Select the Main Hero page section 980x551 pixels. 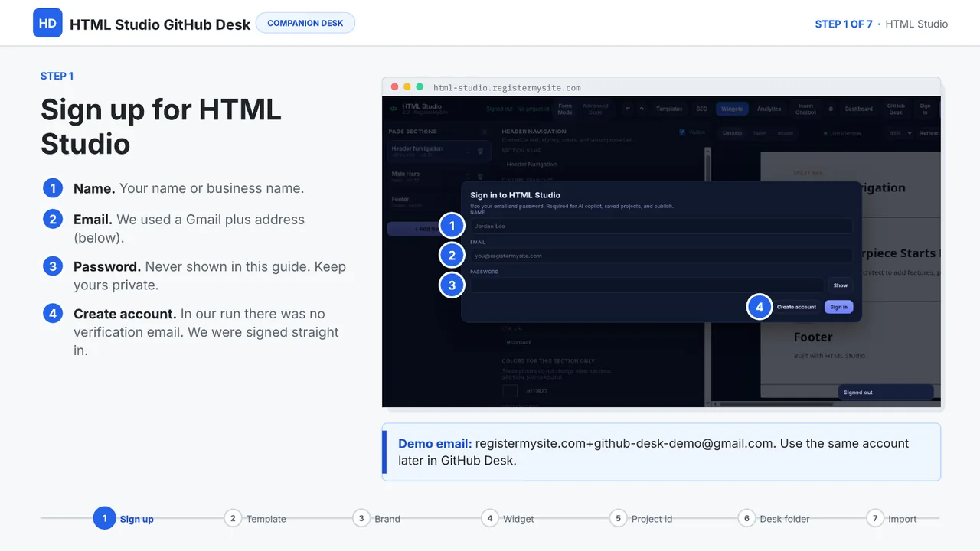438,176
